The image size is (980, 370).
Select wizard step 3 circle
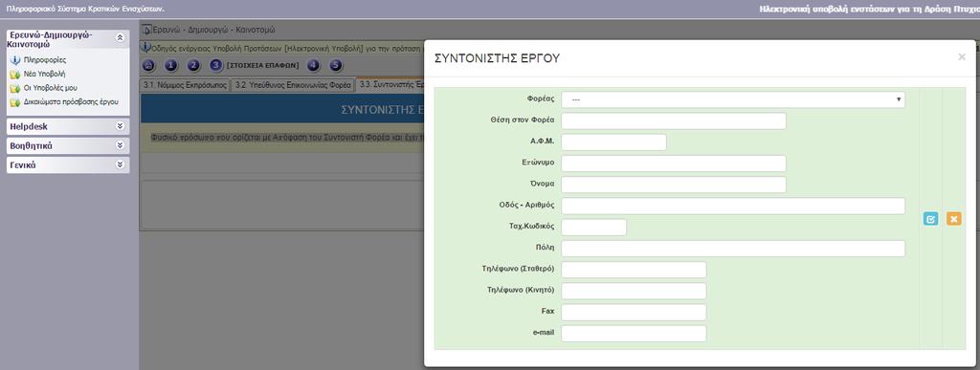click(216, 66)
